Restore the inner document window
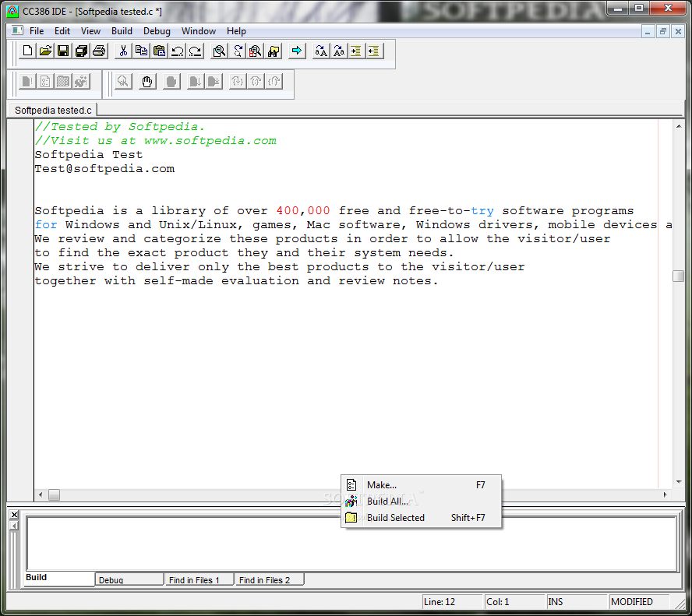 663,31
